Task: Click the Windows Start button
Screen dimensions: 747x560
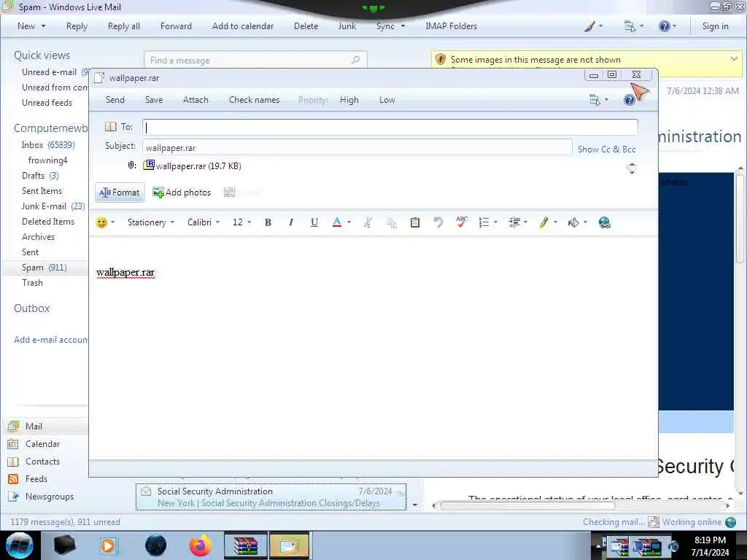Action: [x=20, y=545]
